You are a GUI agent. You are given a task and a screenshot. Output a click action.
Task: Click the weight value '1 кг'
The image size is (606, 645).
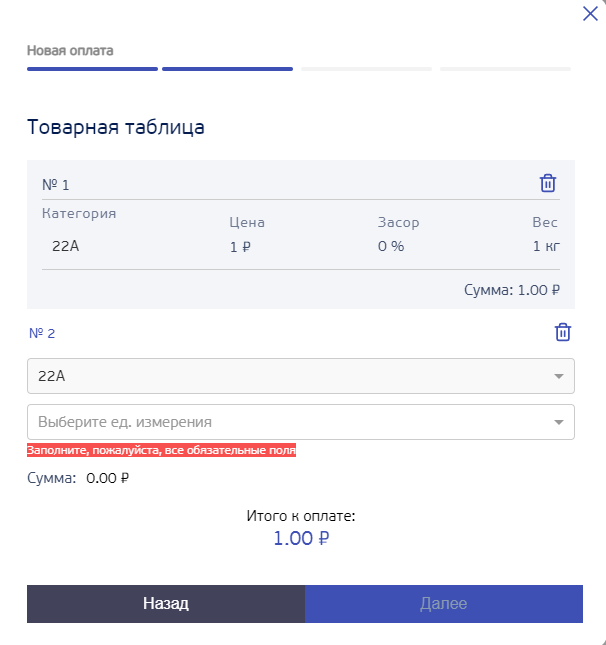[545, 246]
